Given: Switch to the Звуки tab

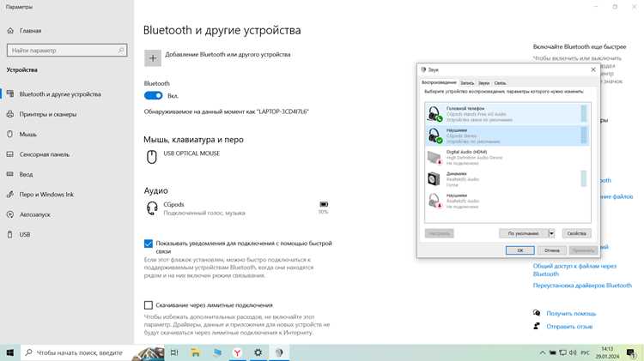Looking at the screenshot, I should pyautogui.click(x=483, y=83).
